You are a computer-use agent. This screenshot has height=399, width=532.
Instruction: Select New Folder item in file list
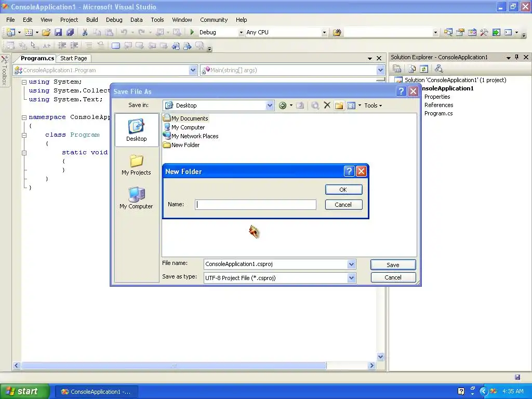click(181, 145)
